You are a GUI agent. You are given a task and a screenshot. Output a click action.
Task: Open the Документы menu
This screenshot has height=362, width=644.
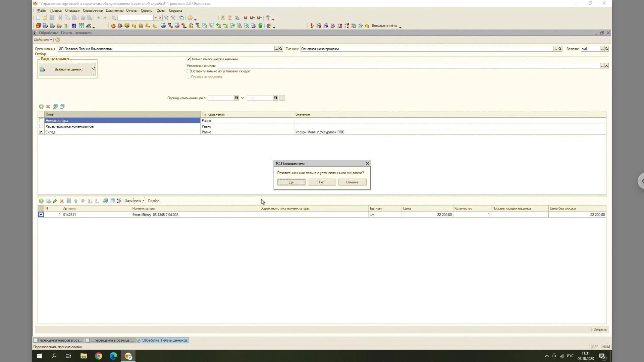pyautogui.click(x=114, y=11)
